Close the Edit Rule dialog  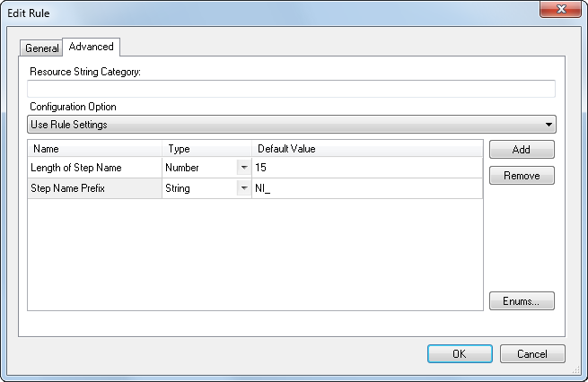560,10
